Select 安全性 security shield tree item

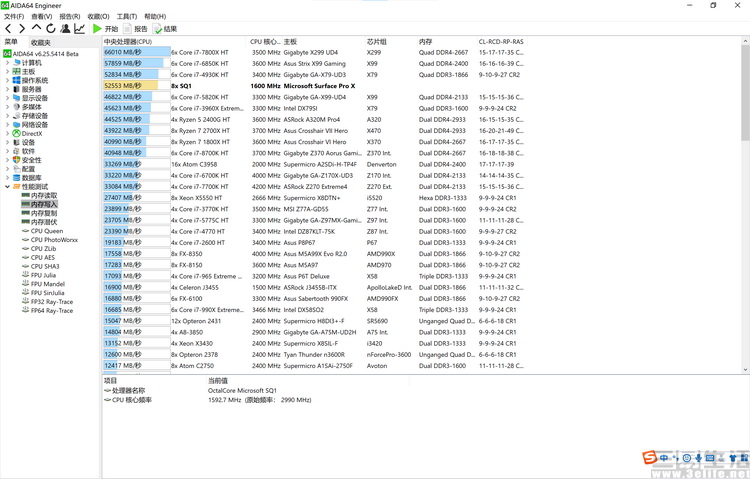[28, 160]
